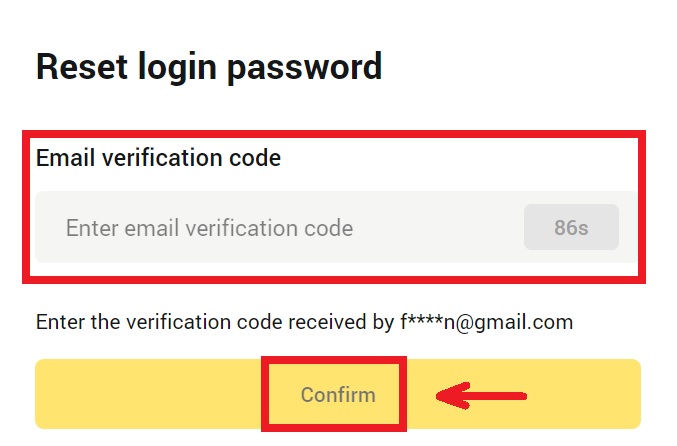Click the yellow bar left of Confirm

pos(150,394)
